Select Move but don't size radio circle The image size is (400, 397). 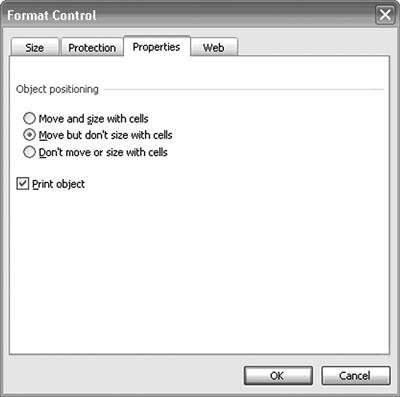29,135
